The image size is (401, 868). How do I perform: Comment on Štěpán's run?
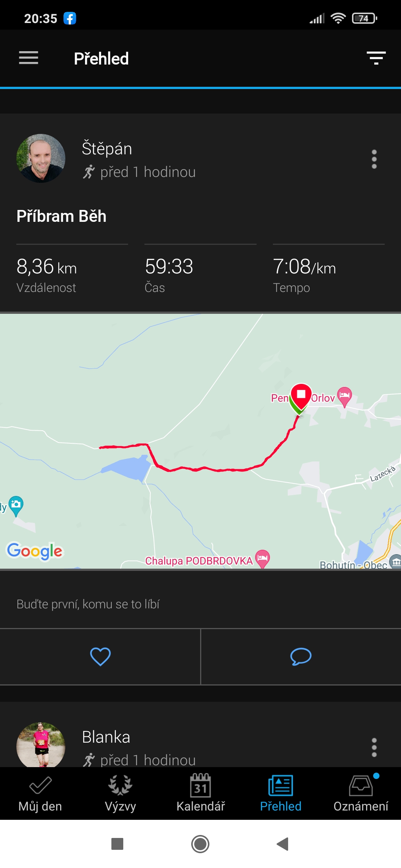coord(301,657)
